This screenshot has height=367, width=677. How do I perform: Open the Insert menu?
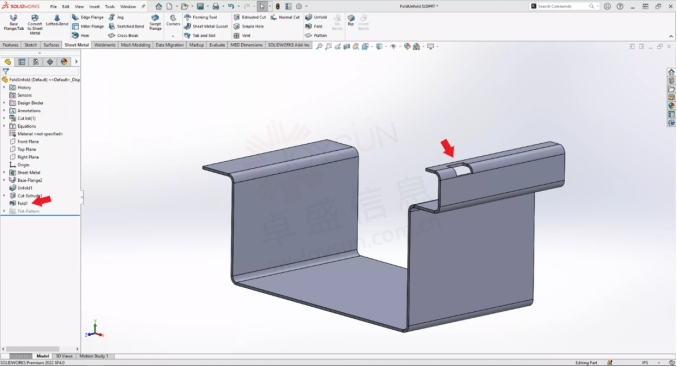pyautogui.click(x=94, y=6)
